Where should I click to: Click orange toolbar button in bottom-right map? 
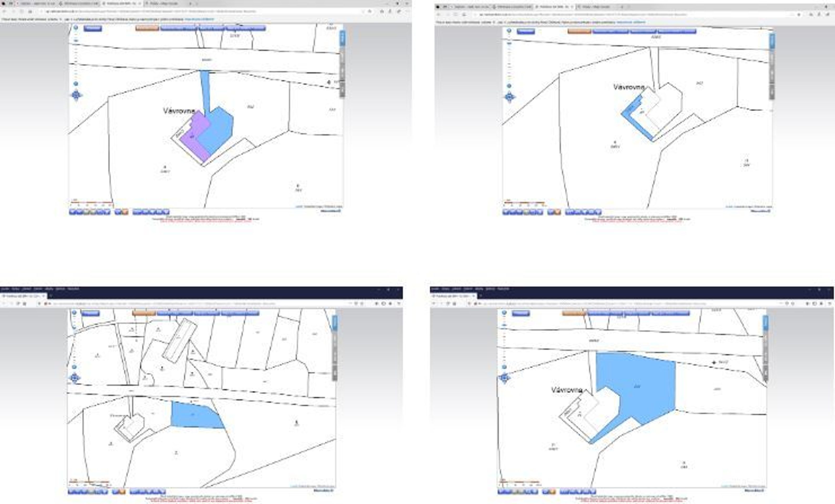(574, 313)
